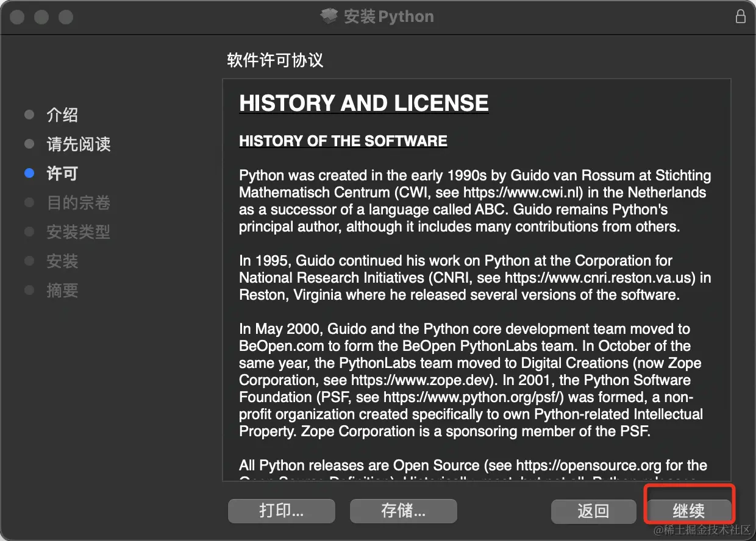Click the window close button
Screen dimensions: 756x541
click(x=17, y=16)
